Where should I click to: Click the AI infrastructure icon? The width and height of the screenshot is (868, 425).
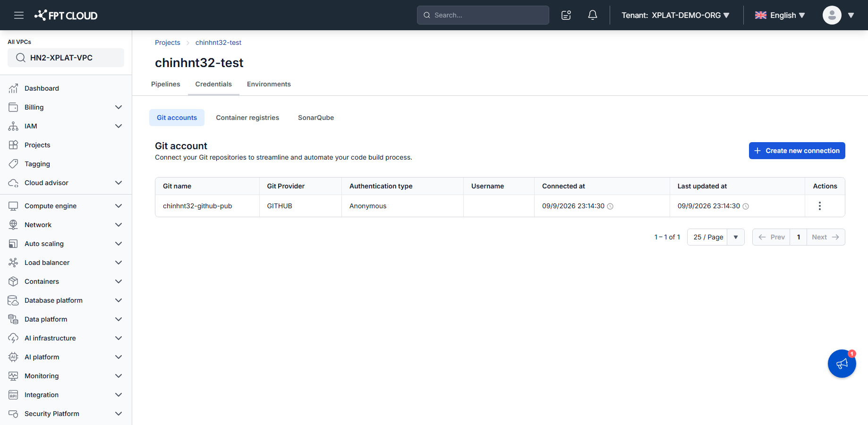pyautogui.click(x=13, y=338)
